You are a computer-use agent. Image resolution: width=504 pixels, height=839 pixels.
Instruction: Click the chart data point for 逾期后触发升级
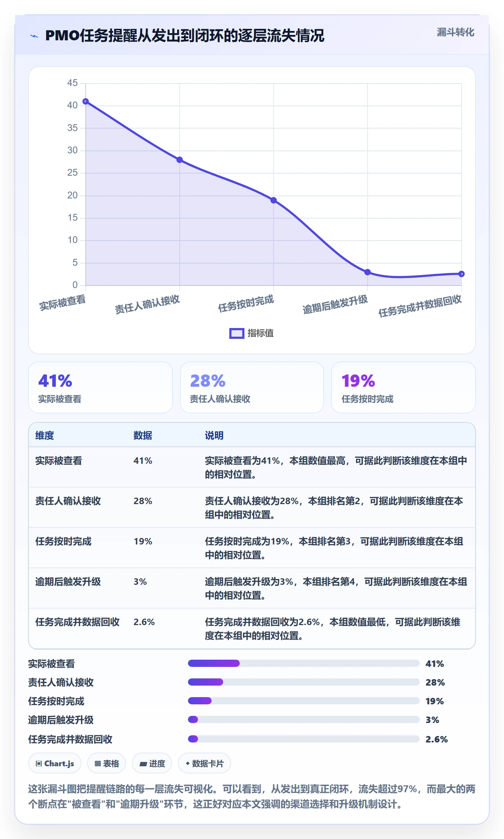[x=368, y=272]
